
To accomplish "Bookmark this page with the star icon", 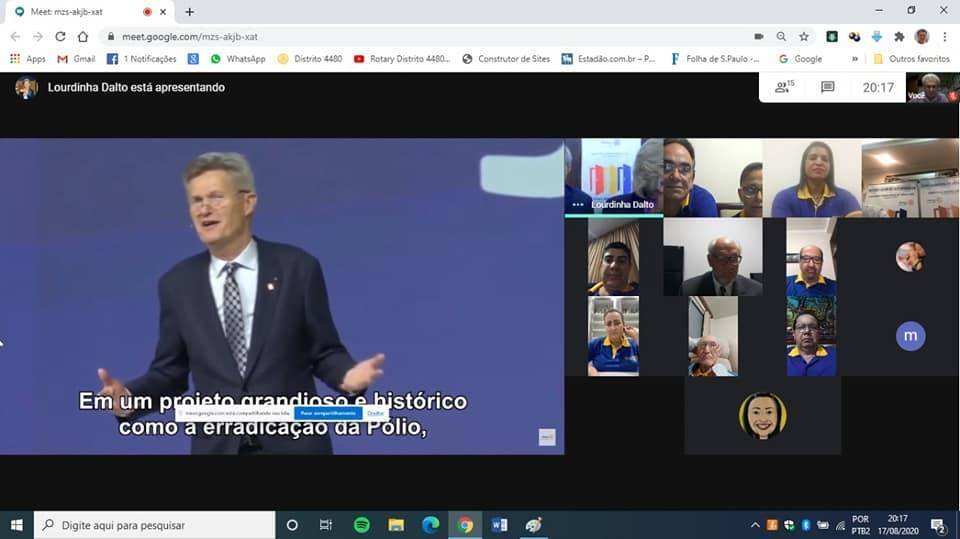I will tap(804, 36).
